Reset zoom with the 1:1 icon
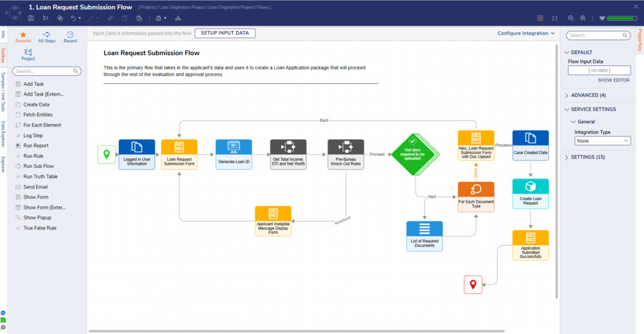The width and height of the screenshot is (644, 334). tap(555, 18)
